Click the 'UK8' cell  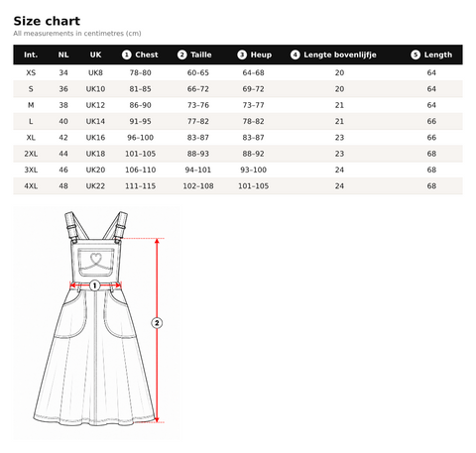[95, 72]
